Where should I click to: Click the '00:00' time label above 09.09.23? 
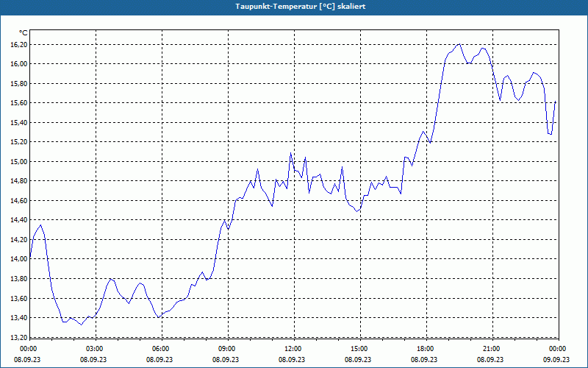558,349
